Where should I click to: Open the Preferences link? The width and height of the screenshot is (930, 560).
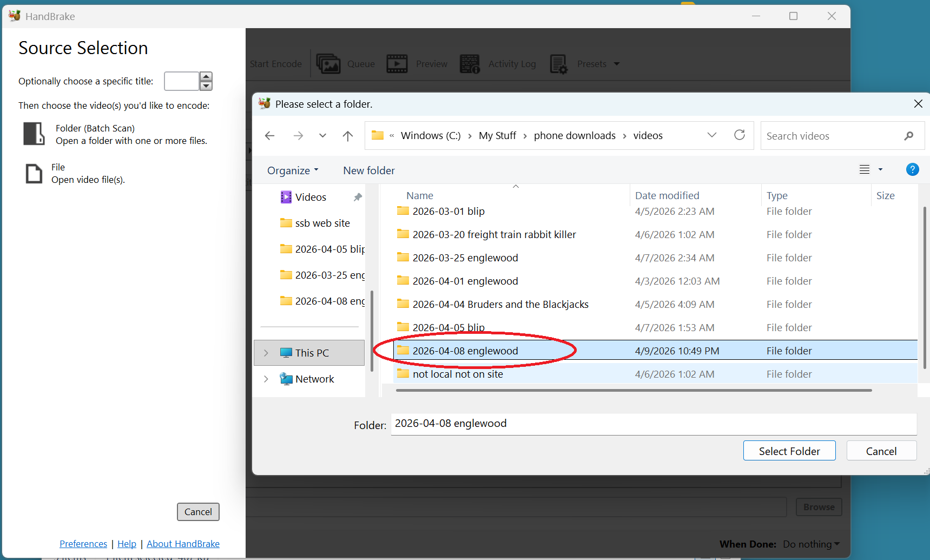83,544
